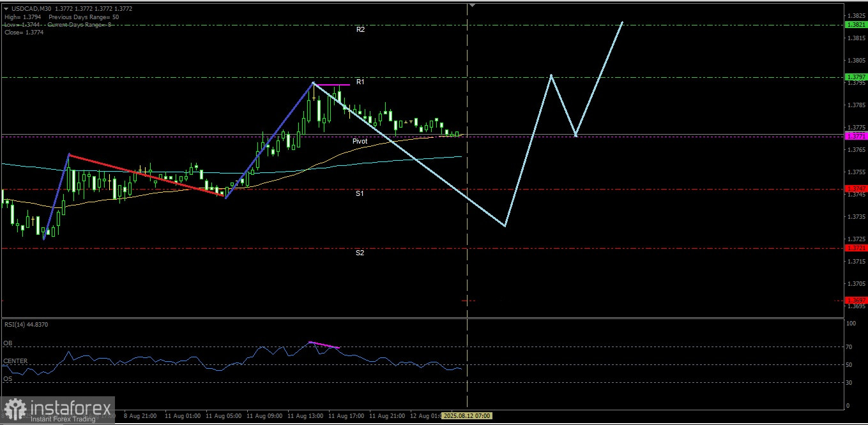Click the red 1.3697 price tag

(856, 300)
